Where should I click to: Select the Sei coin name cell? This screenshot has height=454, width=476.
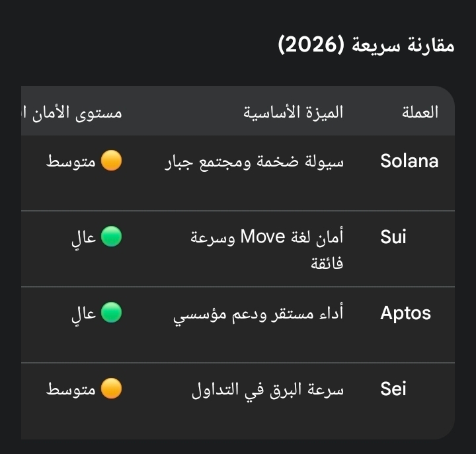393,389
